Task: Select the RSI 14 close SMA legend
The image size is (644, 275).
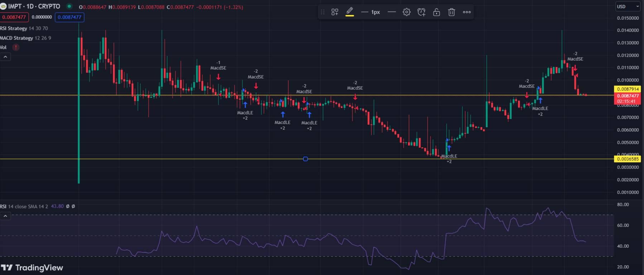Action: tap(24, 207)
